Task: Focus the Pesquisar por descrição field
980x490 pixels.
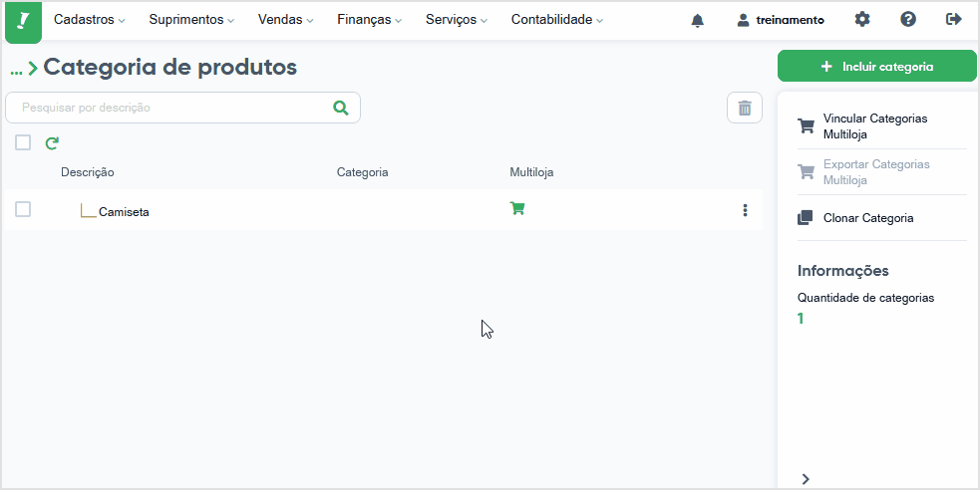Action: (x=182, y=108)
